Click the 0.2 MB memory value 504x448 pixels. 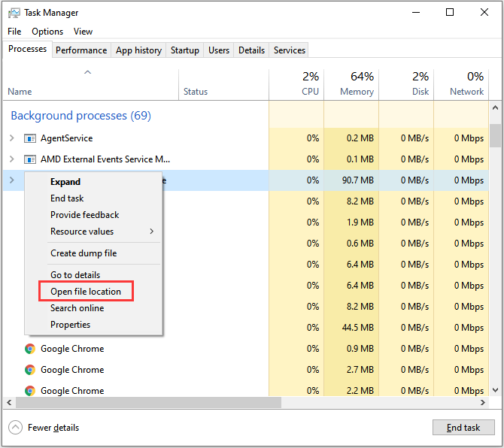pos(360,138)
